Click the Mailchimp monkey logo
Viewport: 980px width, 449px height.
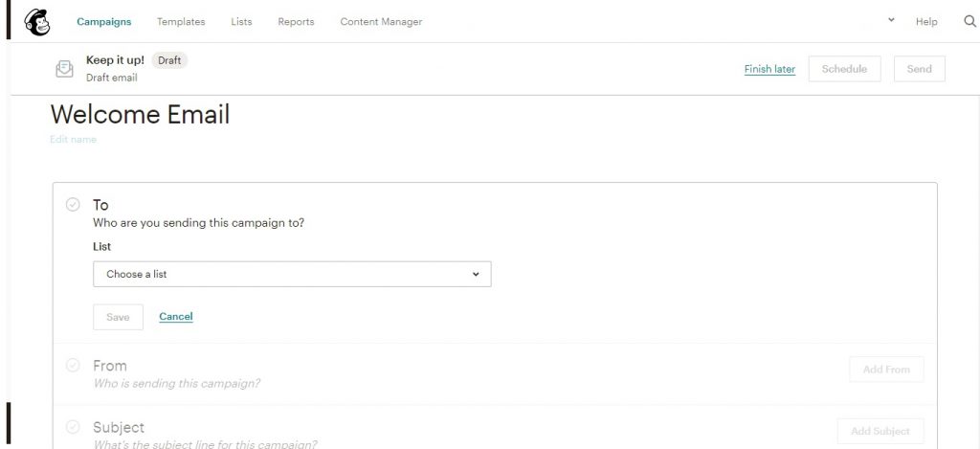(37, 23)
